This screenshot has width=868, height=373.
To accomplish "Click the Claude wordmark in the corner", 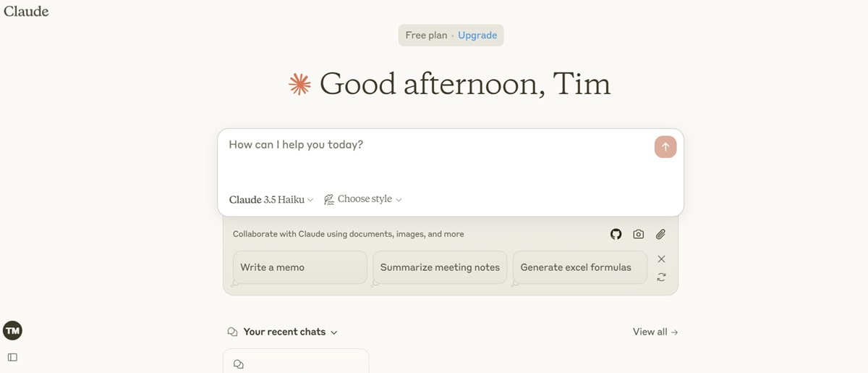I will click(x=26, y=11).
